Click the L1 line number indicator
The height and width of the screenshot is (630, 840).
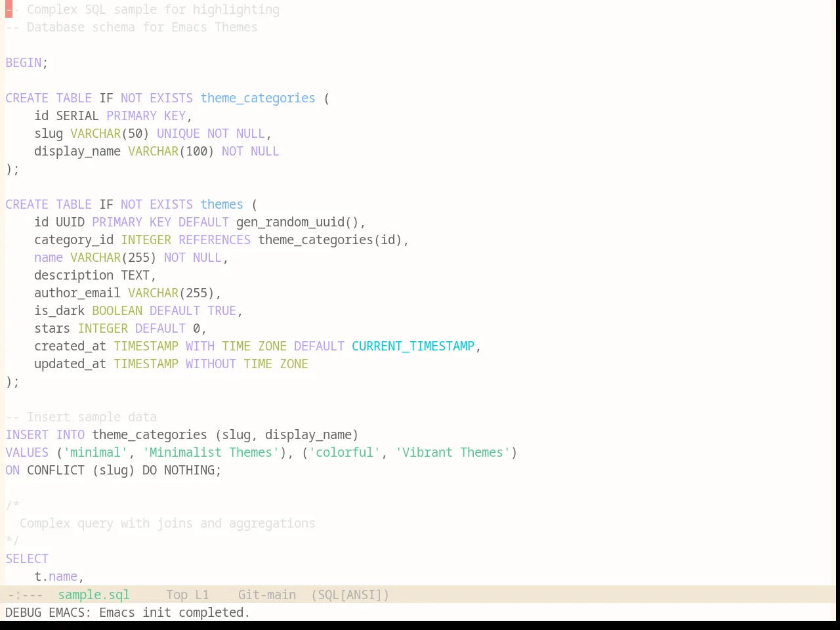[202, 595]
